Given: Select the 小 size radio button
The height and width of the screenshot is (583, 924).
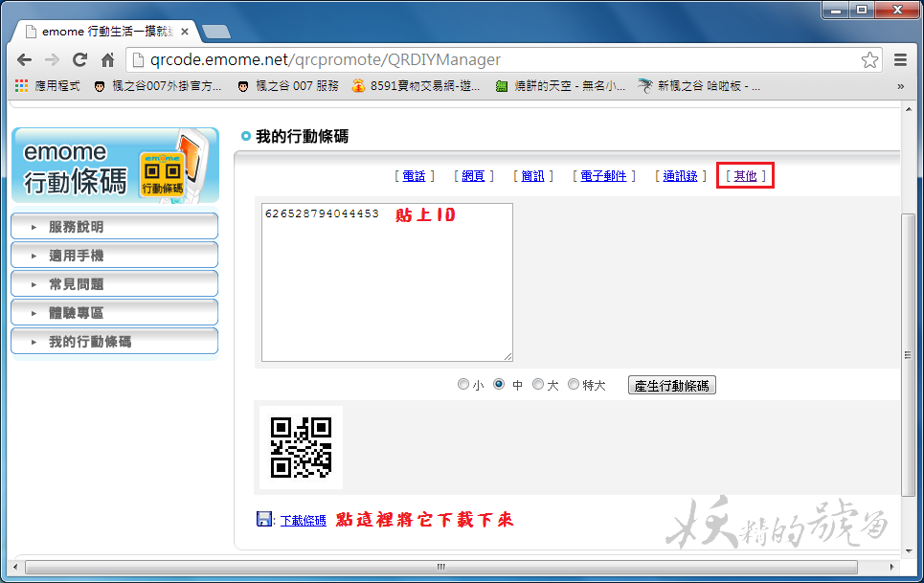Looking at the screenshot, I should (x=463, y=384).
